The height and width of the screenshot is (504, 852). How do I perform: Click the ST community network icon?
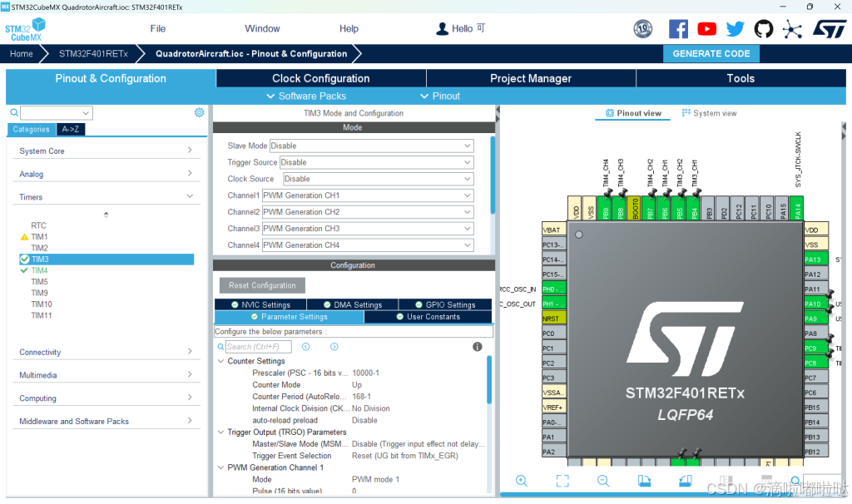[x=792, y=29]
